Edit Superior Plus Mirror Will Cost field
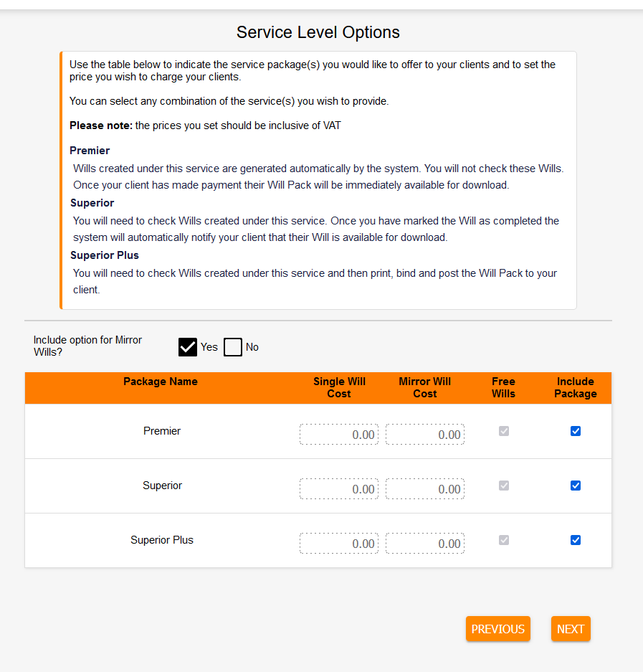643x672 pixels. pyautogui.click(x=425, y=544)
